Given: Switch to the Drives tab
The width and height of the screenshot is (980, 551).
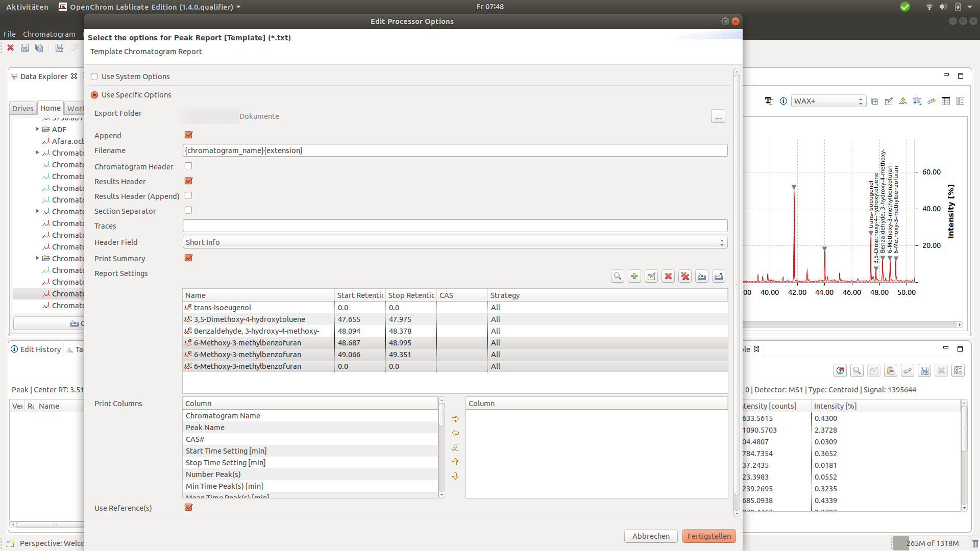Looking at the screenshot, I should [22, 108].
